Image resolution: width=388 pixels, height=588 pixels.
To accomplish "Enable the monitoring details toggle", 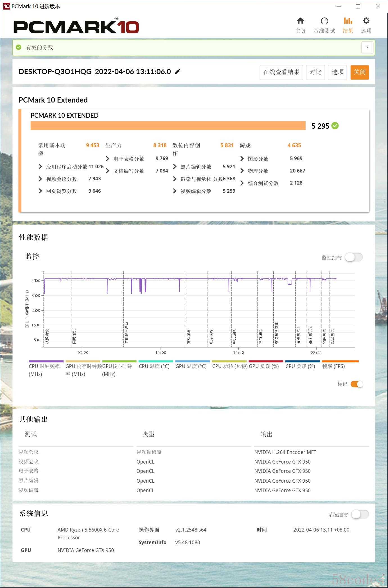I will point(354,257).
